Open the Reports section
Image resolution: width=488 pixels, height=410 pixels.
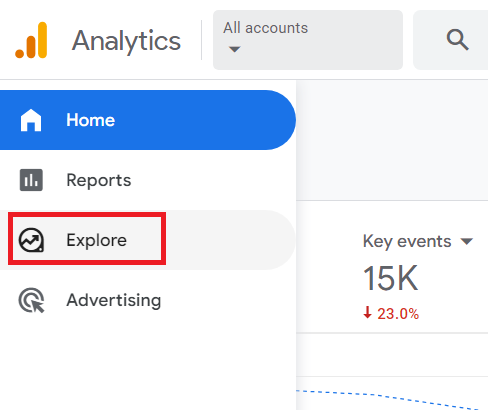pyautogui.click(x=148, y=180)
